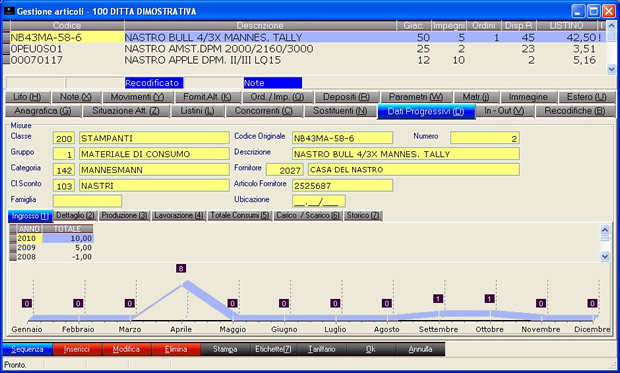This screenshot has width=620, height=373.
Task: Select year 2009 row in totals
Action: (x=51, y=248)
